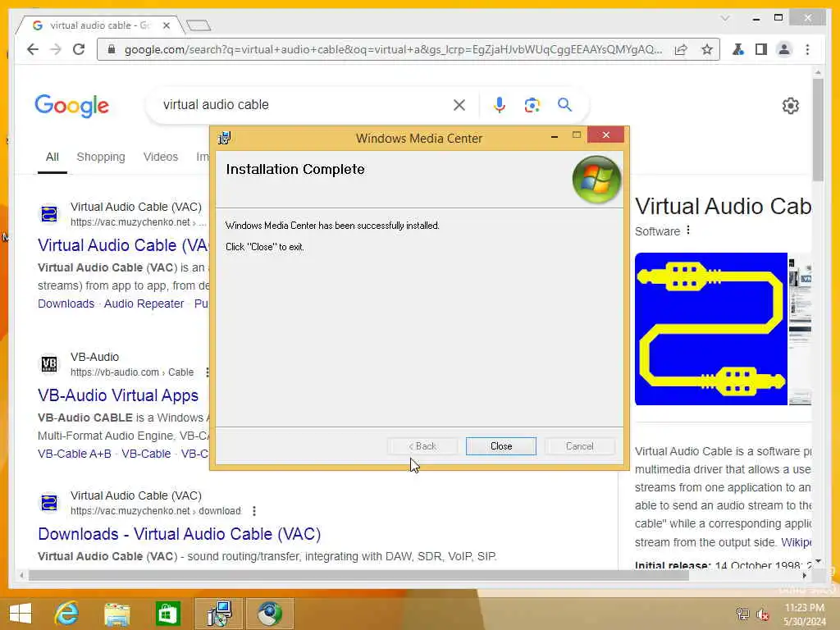
Task: Open Chrome Labs flask icon
Action: pyautogui.click(x=738, y=49)
